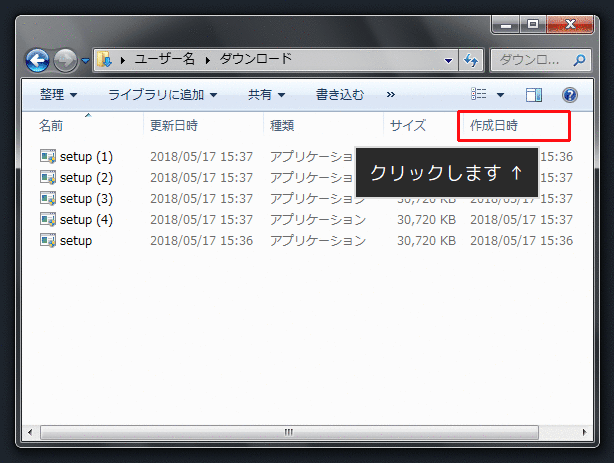Show more toolbar commands with » chevron
The width and height of the screenshot is (614, 463).
pos(390,95)
